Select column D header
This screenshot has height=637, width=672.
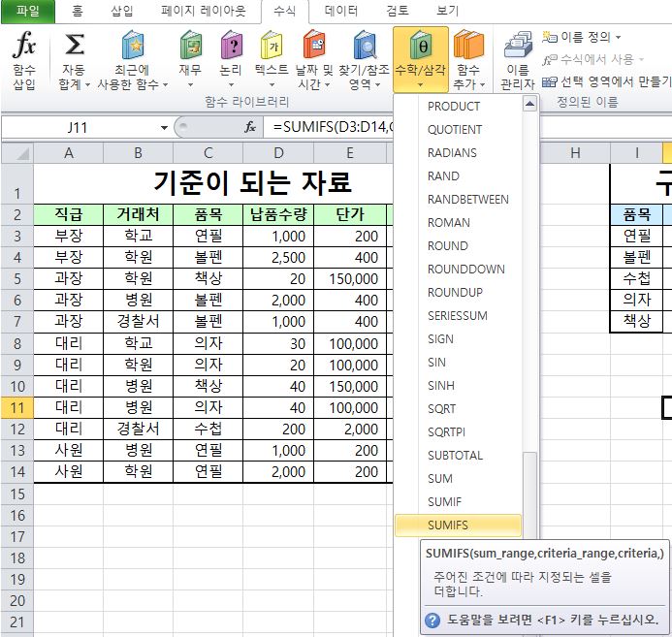[x=278, y=153]
